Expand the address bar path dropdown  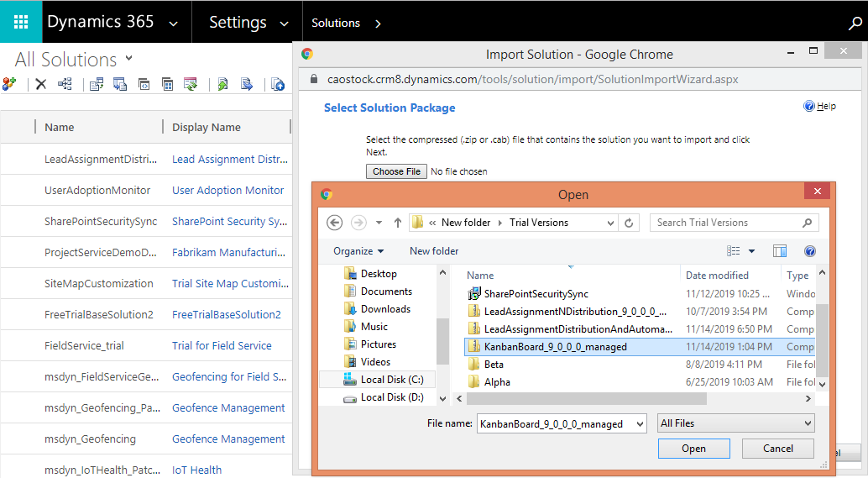(x=610, y=223)
